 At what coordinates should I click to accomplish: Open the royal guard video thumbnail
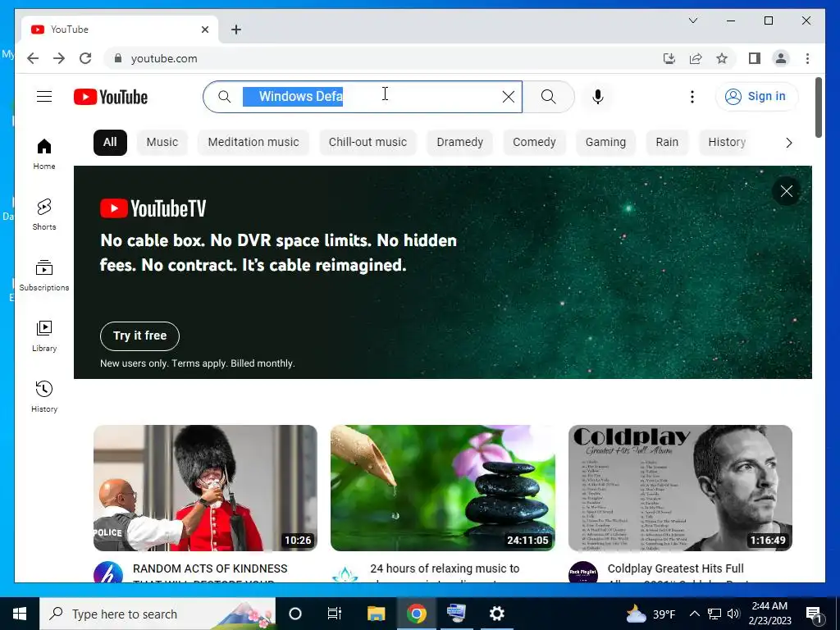(x=205, y=488)
